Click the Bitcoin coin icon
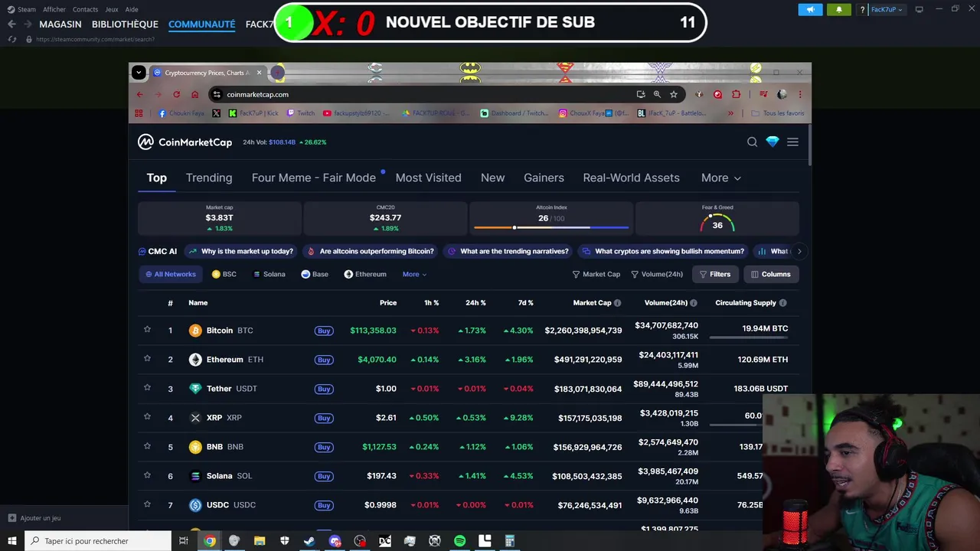 195,331
